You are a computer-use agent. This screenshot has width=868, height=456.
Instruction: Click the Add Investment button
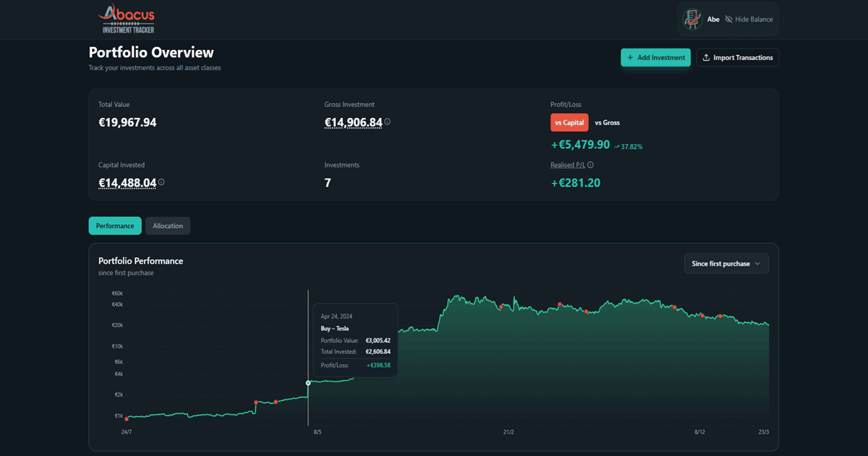click(655, 58)
